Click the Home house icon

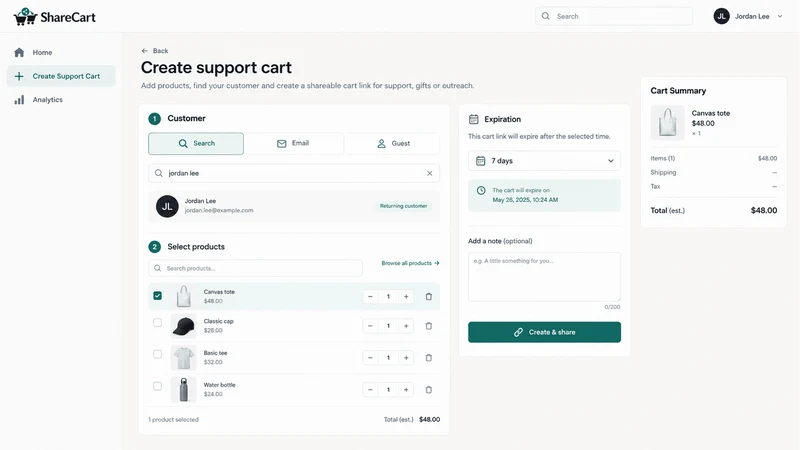[19, 53]
